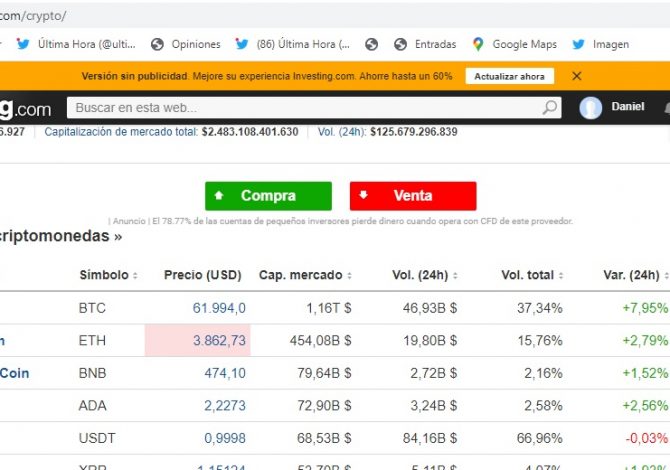Screen dimensions: 670x470
Task: Focus the Buscar en esta web search field
Action: pyautogui.click(x=314, y=107)
